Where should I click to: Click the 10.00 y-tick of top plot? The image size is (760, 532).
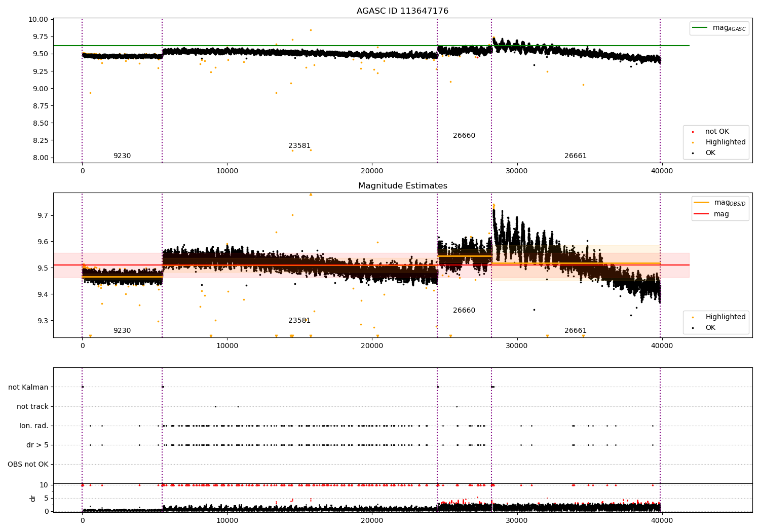pos(39,19)
